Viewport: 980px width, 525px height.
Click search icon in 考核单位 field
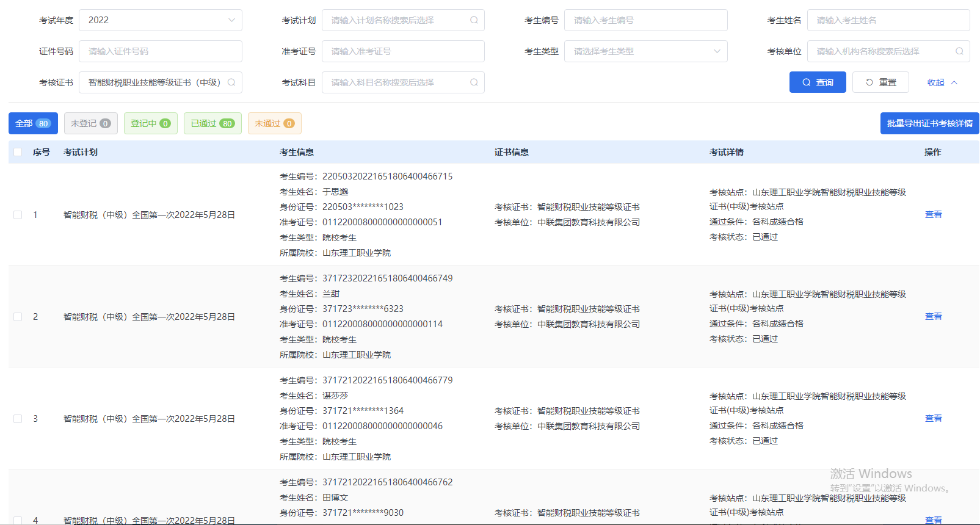(959, 51)
